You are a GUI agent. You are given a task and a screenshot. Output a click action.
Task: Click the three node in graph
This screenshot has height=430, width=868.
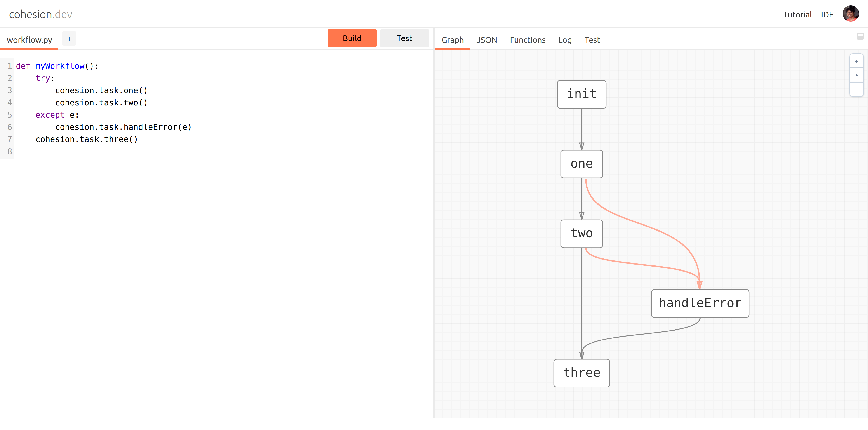pos(581,373)
